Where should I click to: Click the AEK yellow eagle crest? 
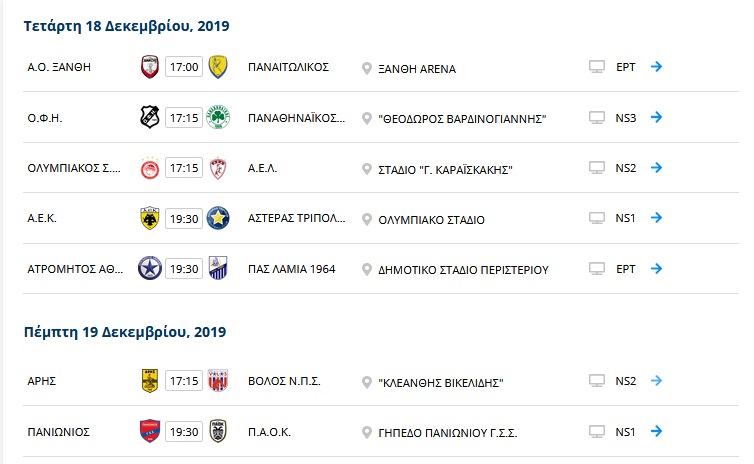(x=150, y=218)
